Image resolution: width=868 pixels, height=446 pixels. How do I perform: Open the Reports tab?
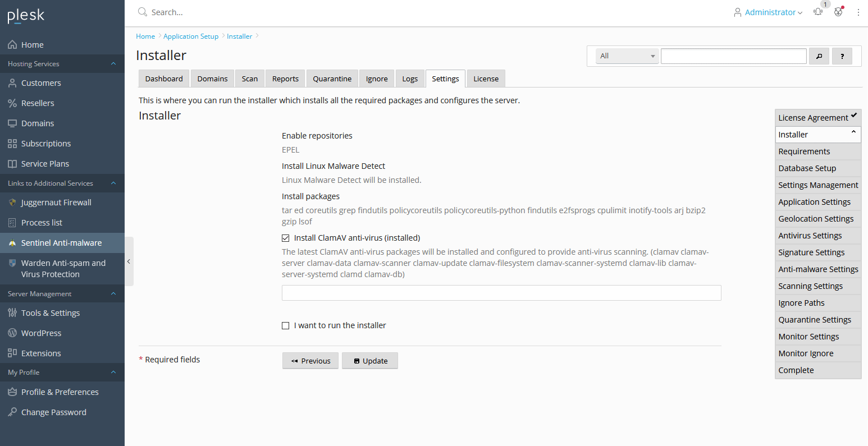pos(285,79)
